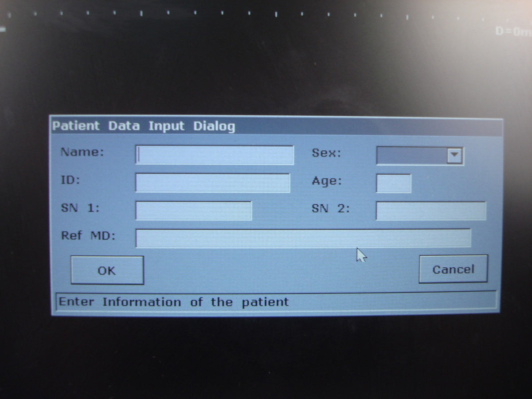Viewport: 532px width, 399px height.
Task: Click the Patient Data Input Dialog title bar
Action: click(x=277, y=126)
